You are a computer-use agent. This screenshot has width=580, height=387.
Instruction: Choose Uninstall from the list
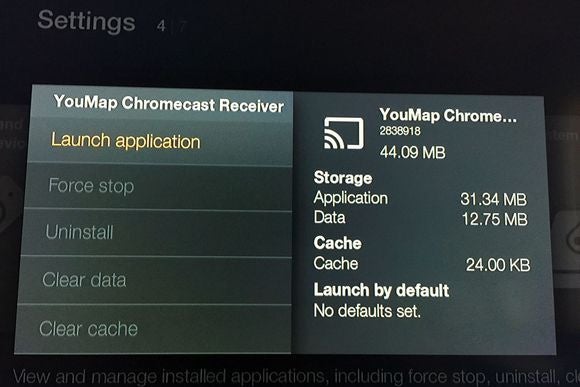coord(155,232)
